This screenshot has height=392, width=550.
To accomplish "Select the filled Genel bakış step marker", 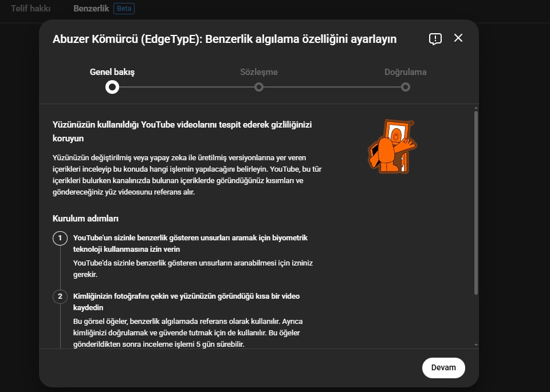I will tap(112, 87).
